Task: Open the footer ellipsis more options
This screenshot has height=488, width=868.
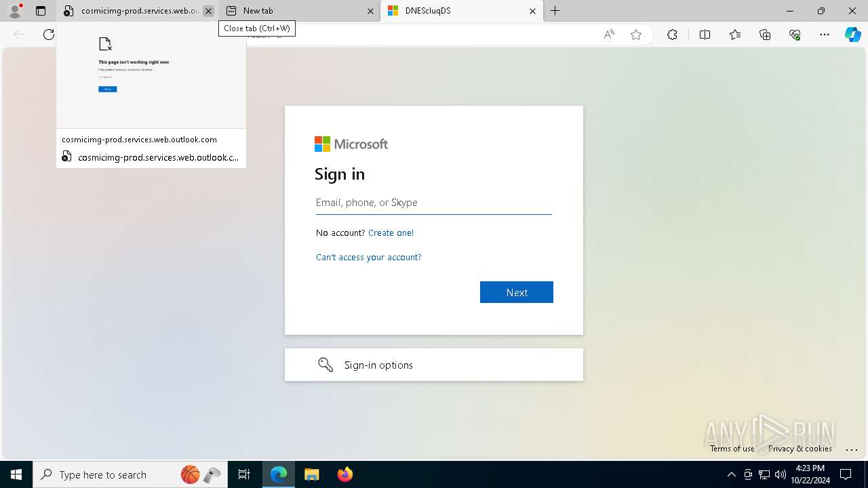Action: tap(852, 449)
